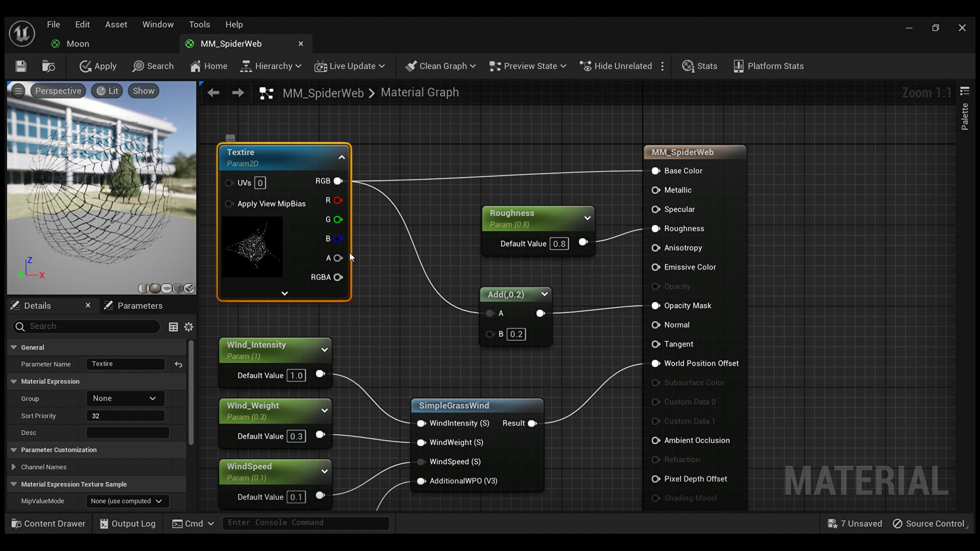Expand the Channel Names property row
Image resolution: width=980 pixels, height=551 pixels.
(14, 467)
